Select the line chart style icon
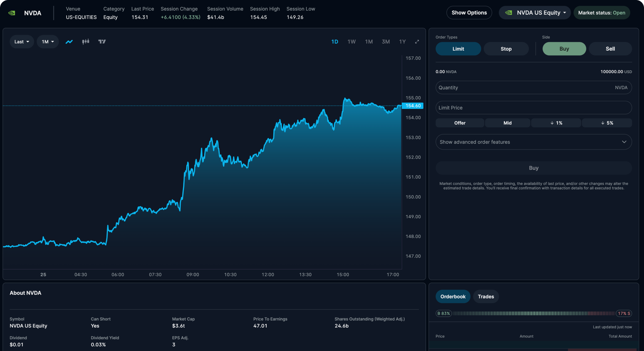 [x=69, y=42]
